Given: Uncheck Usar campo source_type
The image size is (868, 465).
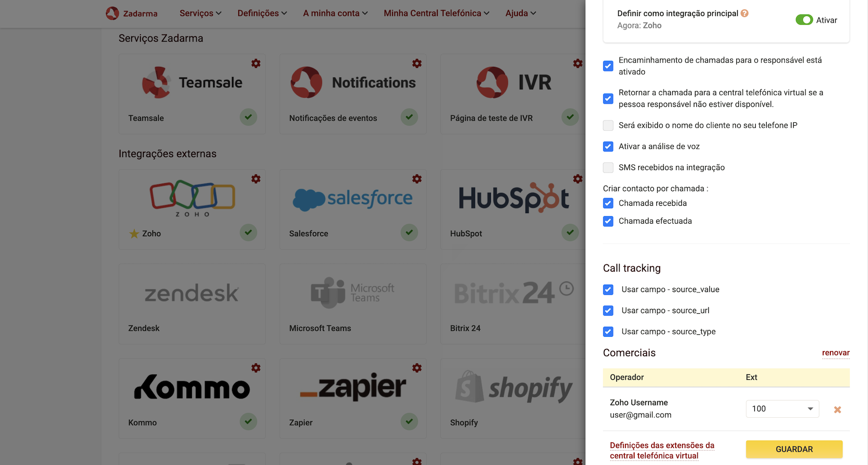Looking at the screenshot, I should [x=608, y=332].
